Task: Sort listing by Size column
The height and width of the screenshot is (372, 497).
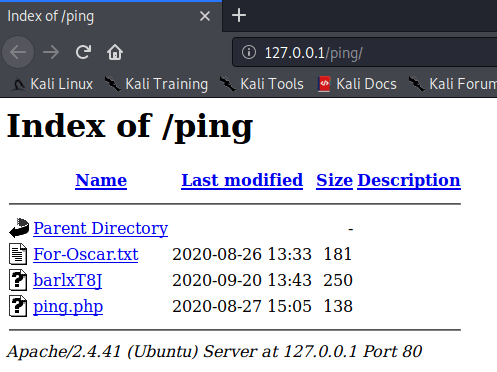Action: [x=334, y=180]
